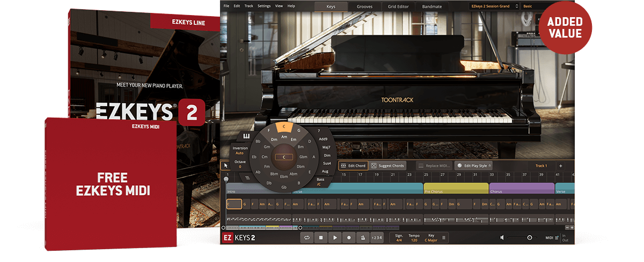The height and width of the screenshot is (262, 644).
Task: Open the EZkeys 2 Session Grand dropdown
Action: pos(495,6)
